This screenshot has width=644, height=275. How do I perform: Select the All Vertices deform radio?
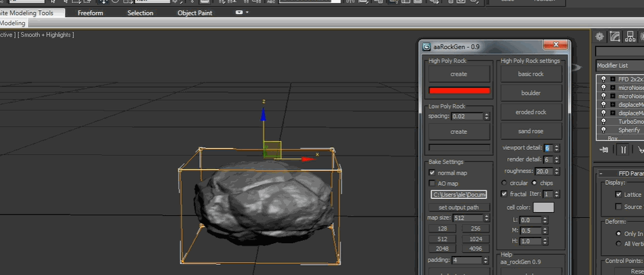click(619, 243)
